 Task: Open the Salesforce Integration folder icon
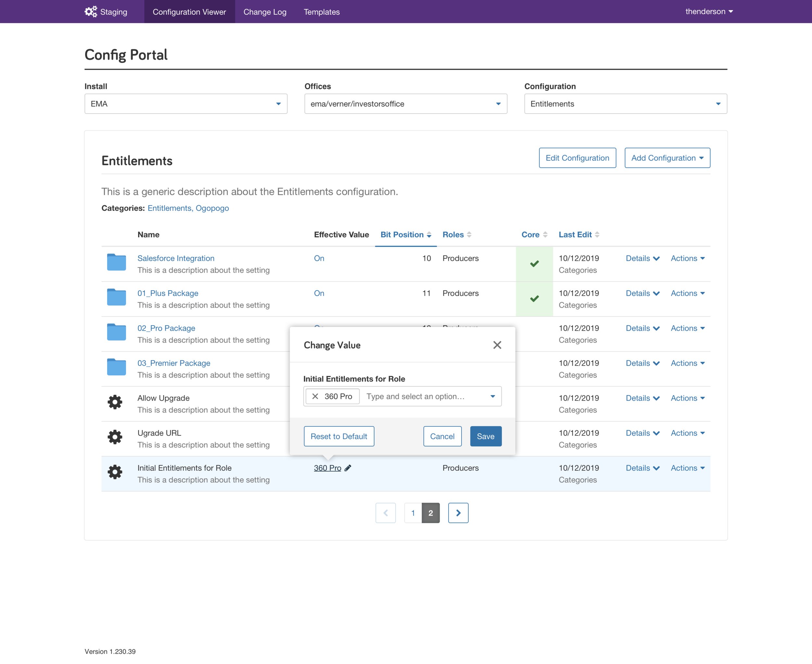(x=116, y=262)
